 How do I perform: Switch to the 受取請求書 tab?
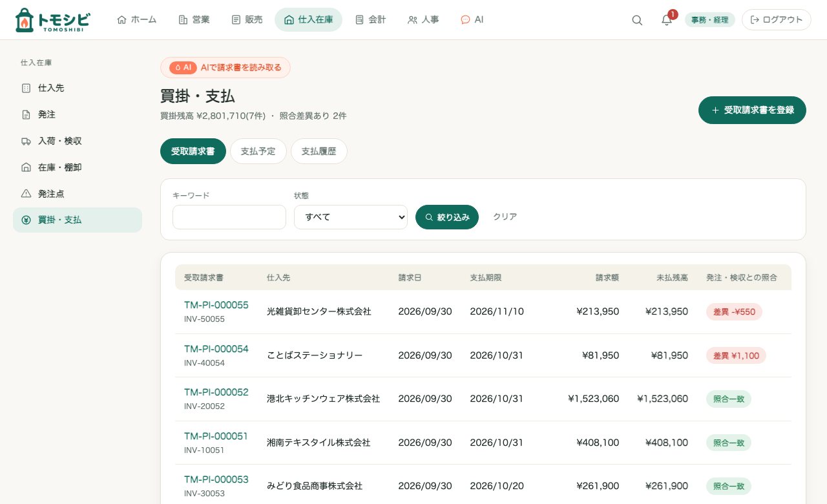[x=193, y=151]
